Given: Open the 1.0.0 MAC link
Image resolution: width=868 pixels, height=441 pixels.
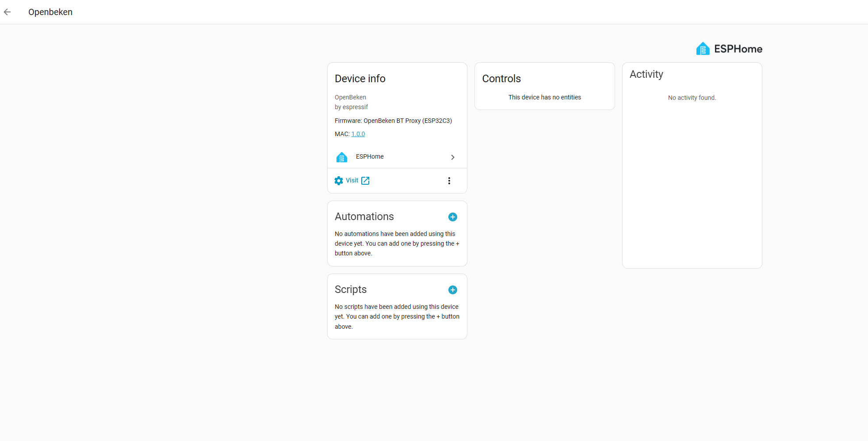Looking at the screenshot, I should pyautogui.click(x=358, y=134).
